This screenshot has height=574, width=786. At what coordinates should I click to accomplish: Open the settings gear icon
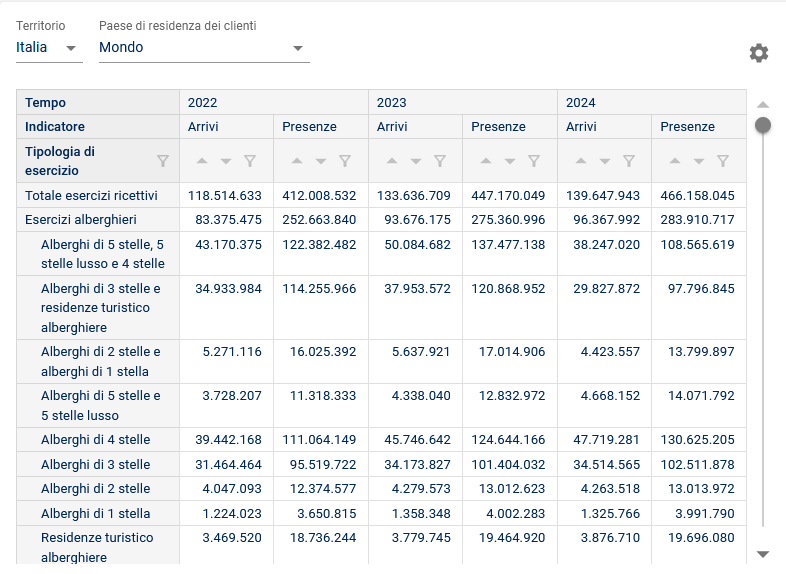click(x=759, y=53)
